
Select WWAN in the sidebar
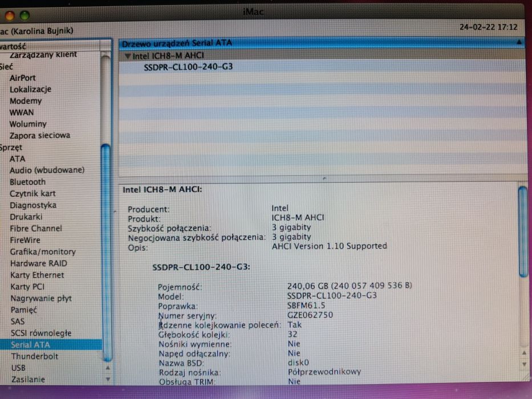coord(21,113)
